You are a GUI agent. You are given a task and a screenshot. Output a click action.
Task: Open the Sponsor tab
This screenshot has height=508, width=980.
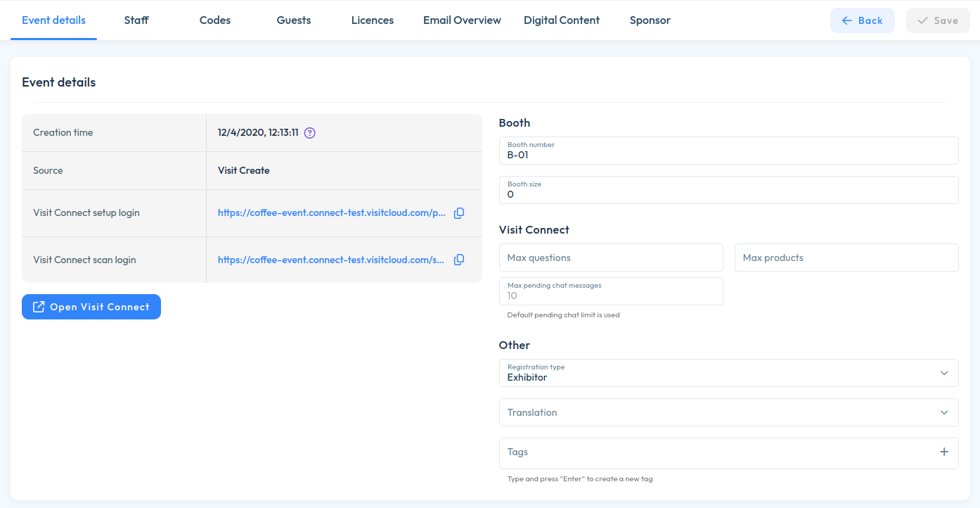tap(650, 20)
